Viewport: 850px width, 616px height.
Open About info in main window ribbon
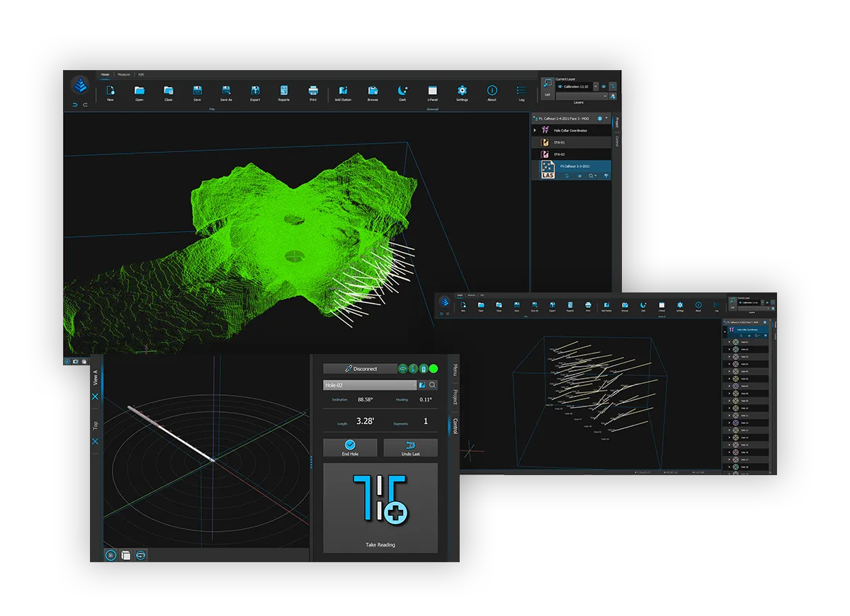click(x=492, y=91)
